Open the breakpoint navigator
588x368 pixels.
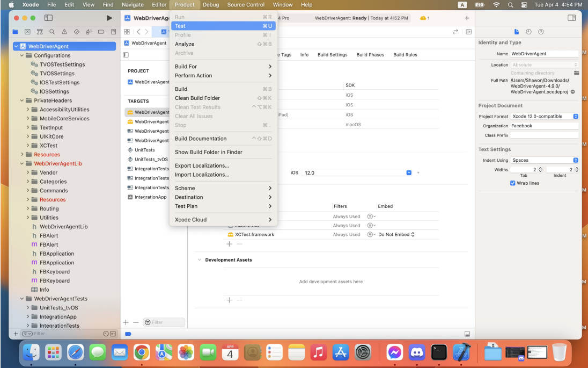(x=101, y=32)
